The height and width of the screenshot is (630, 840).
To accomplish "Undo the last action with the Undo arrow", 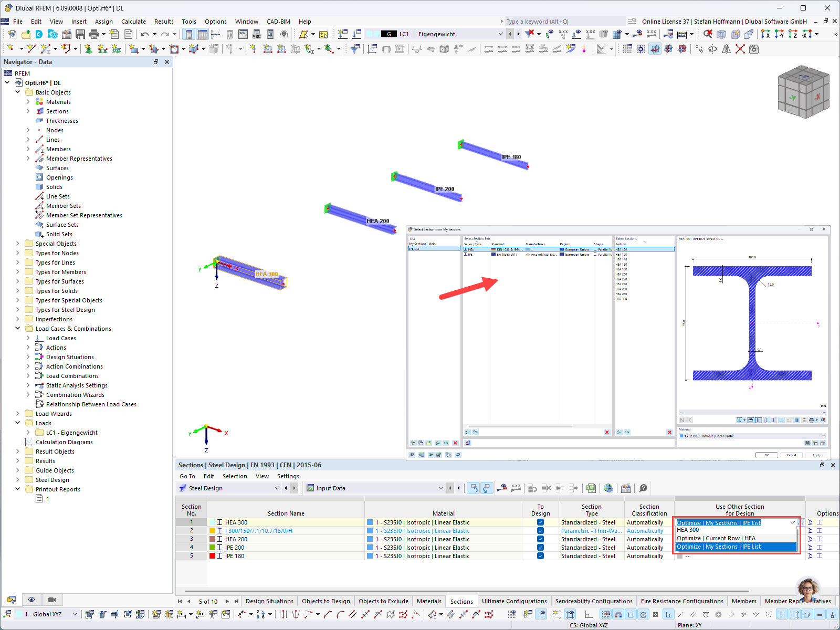I will click(x=144, y=34).
